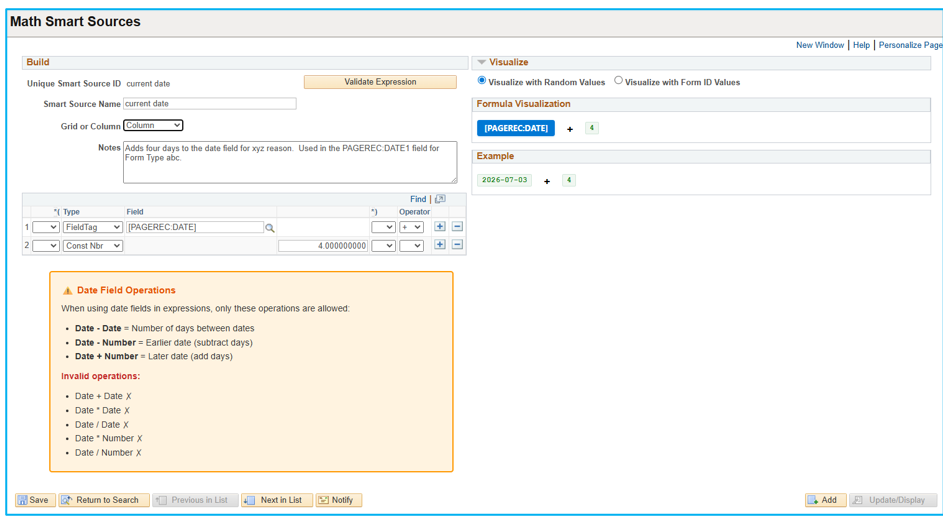This screenshot has width=943, height=521.
Task: Select Visualize with Random Values
Action: 482,81
